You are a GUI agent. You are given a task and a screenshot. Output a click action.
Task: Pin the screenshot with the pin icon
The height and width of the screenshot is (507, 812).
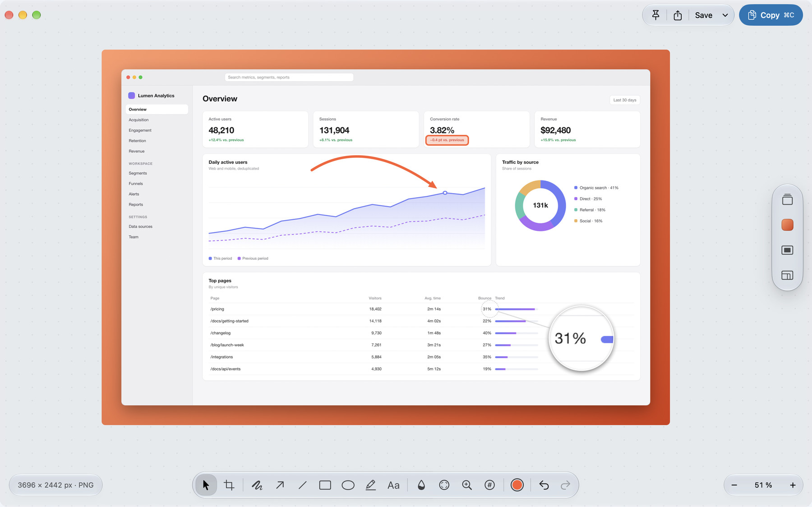click(x=655, y=15)
